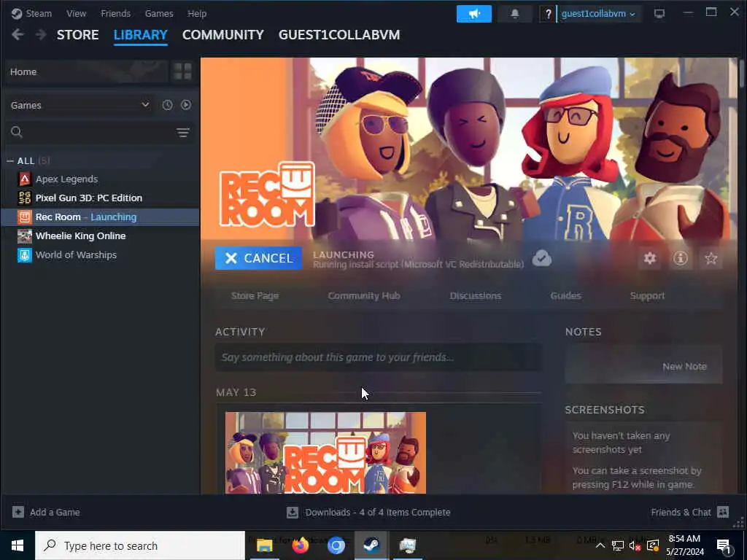Go forward with the right arrow
The width and height of the screenshot is (747, 560).
click(41, 35)
